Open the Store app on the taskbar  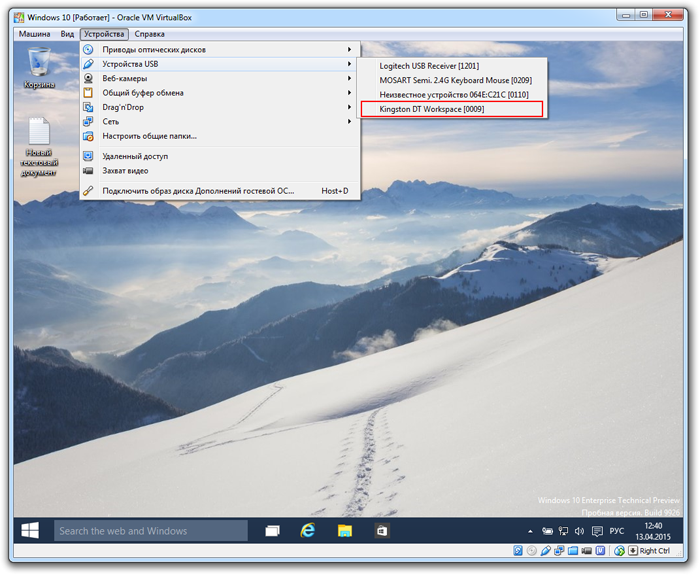point(382,531)
